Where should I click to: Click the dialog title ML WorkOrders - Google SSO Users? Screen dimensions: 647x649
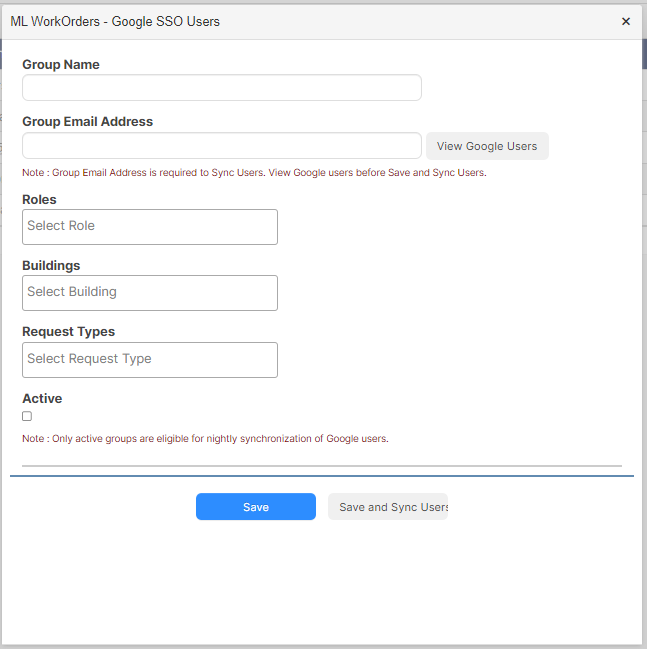115,22
